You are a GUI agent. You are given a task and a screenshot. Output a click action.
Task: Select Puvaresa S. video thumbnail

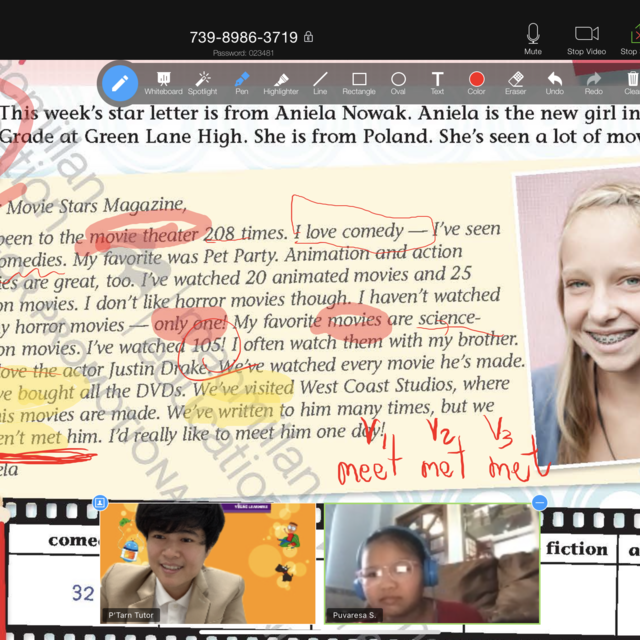tap(432, 563)
